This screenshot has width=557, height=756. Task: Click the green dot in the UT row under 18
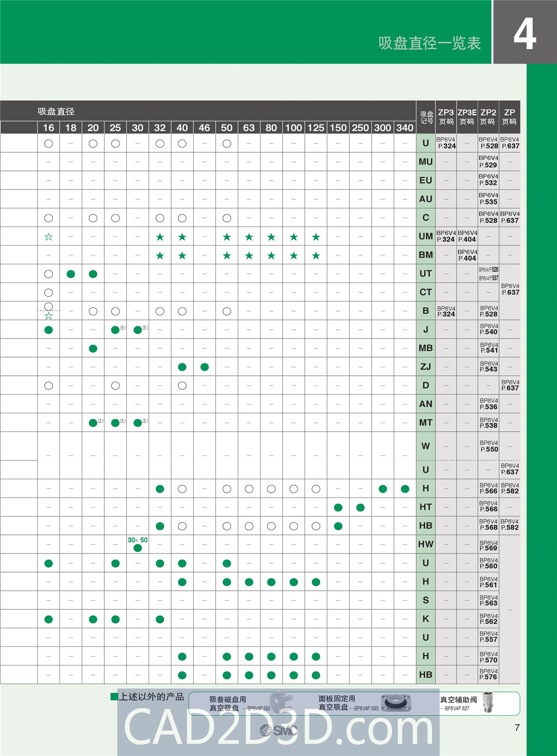[x=71, y=274]
